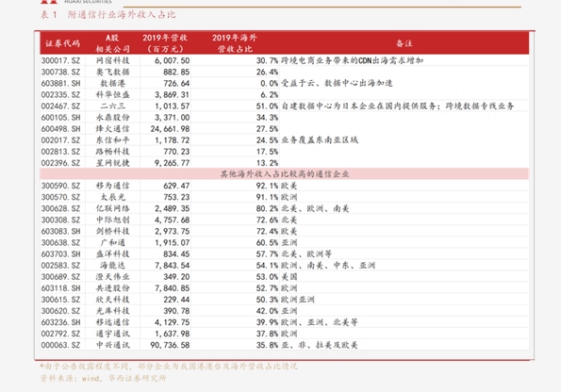Select the table title 附通信行业海外收入占比
Viewport: 561px width, 392px height.
pyautogui.click(x=122, y=15)
